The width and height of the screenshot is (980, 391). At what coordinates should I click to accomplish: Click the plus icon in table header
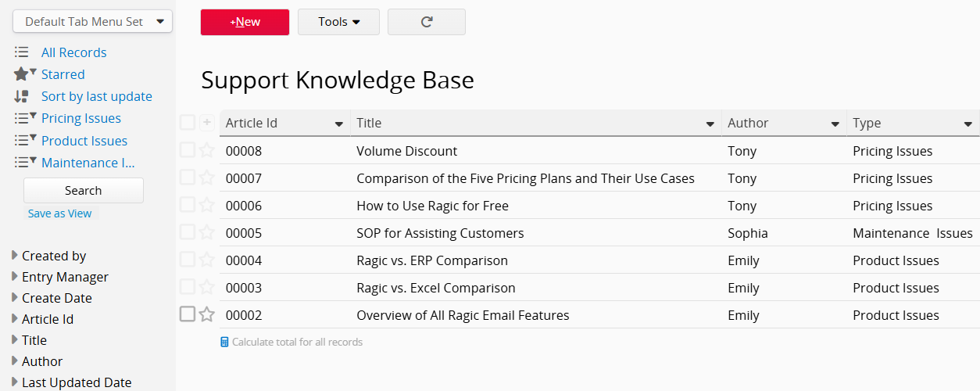[206, 123]
